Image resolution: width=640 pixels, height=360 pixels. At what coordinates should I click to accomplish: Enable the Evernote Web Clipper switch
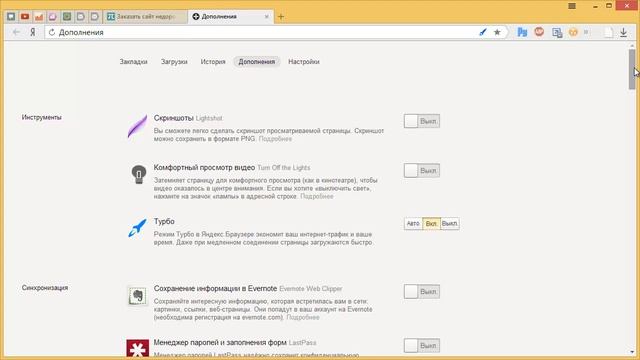[x=422, y=292]
